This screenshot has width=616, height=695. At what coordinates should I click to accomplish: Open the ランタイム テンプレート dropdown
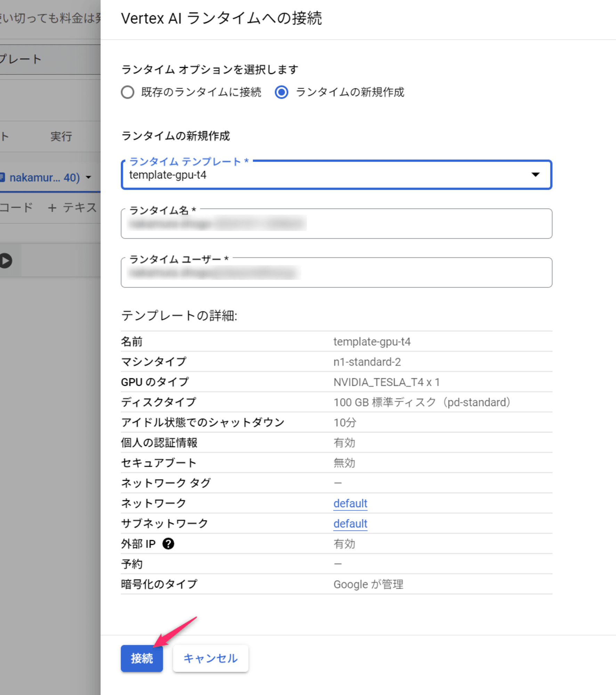(336, 175)
